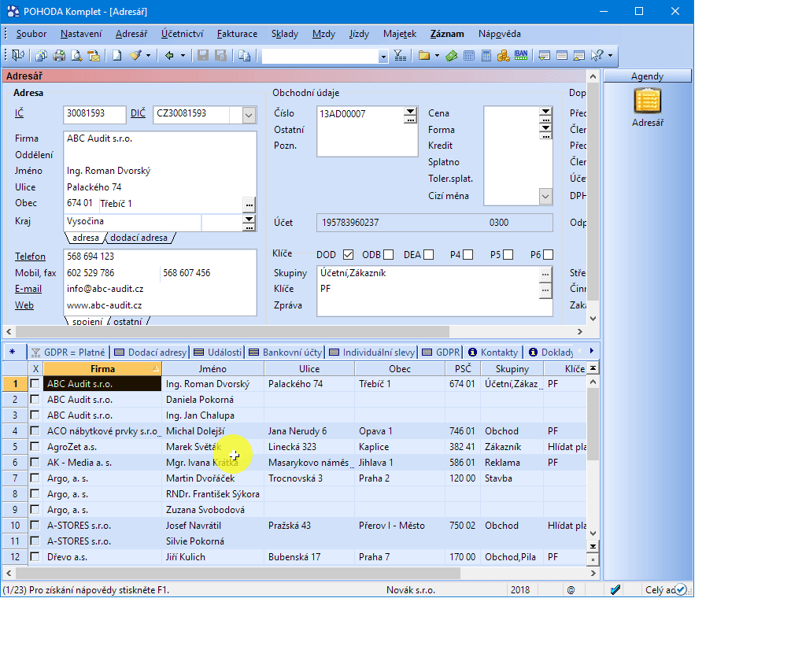Check the X box for row 12 Dřevo a.s.

coord(35,556)
